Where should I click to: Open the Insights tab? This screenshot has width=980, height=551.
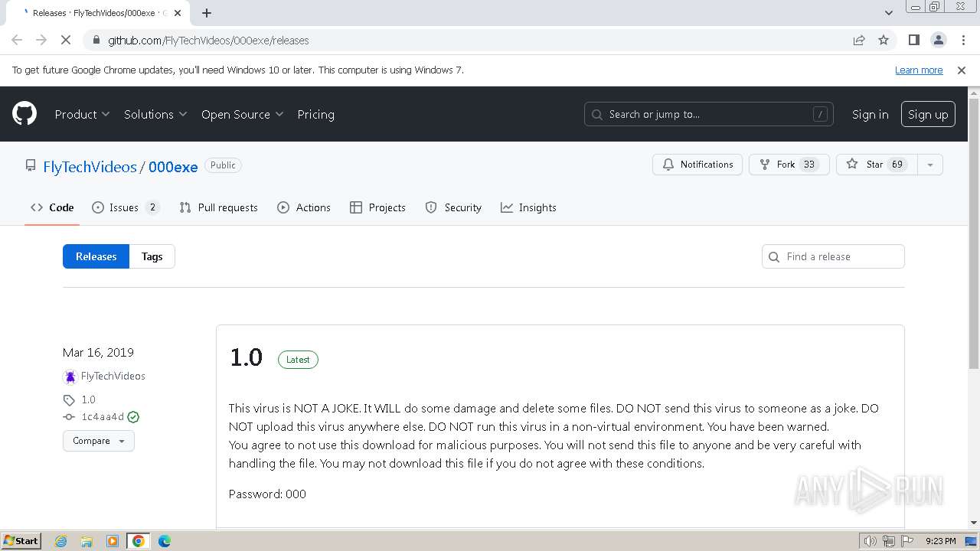click(528, 207)
